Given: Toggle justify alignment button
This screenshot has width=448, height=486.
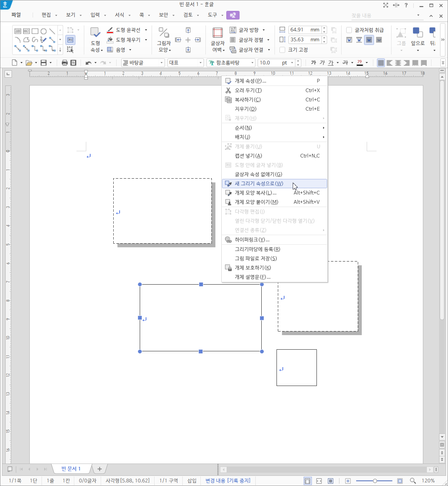Looking at the screenshot, I should [381, 63].
